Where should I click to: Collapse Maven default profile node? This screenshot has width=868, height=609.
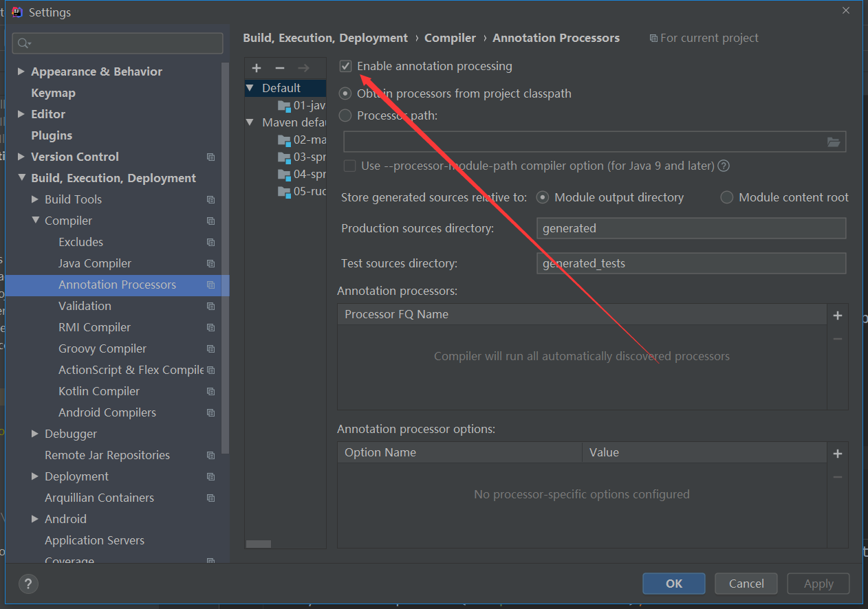[250, 122]
